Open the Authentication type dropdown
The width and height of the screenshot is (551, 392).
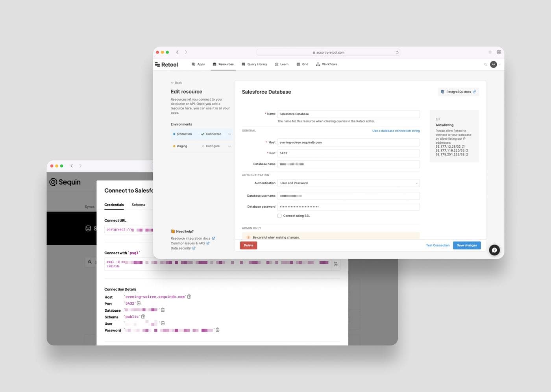pyautogui.click(x=348, y=183)
